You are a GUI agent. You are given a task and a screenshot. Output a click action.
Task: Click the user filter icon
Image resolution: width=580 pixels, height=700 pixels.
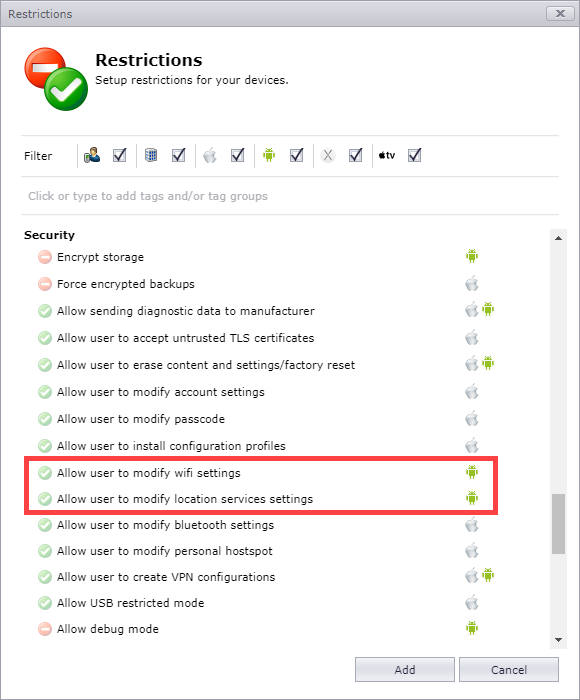point(92,155)
